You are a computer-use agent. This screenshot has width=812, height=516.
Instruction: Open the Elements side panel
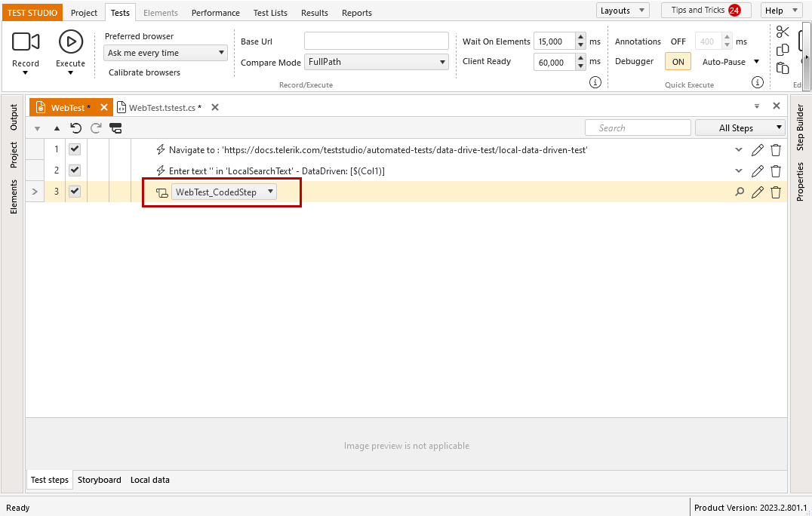(x=14, y=197)
